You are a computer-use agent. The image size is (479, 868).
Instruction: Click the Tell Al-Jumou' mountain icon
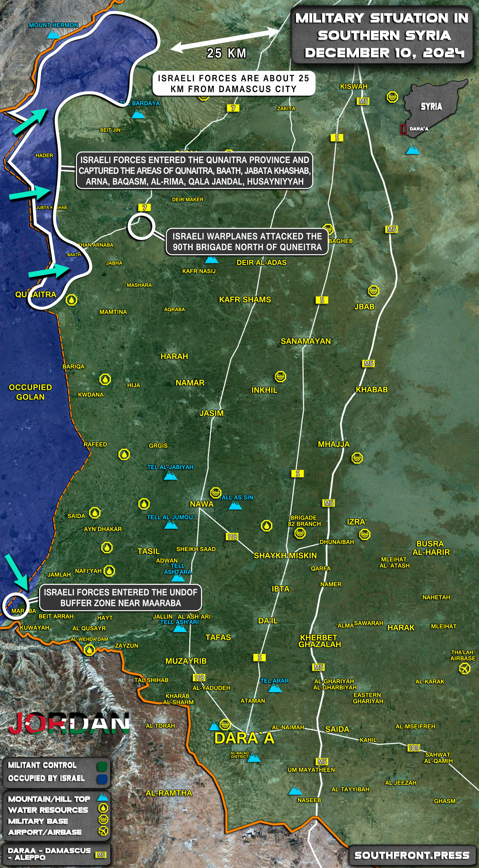coord(171,525)
